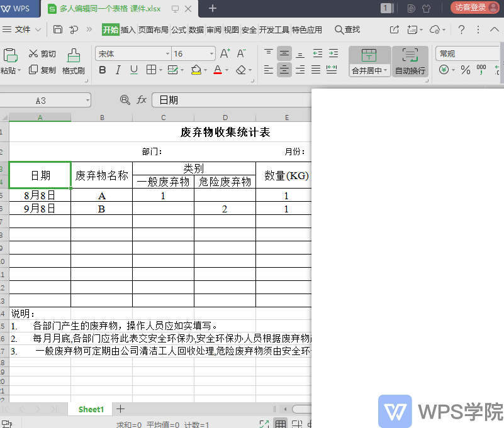The image size is (504, 428).
Task: Switch to the 公式 ribbon tab
Action: pos(179,30)
